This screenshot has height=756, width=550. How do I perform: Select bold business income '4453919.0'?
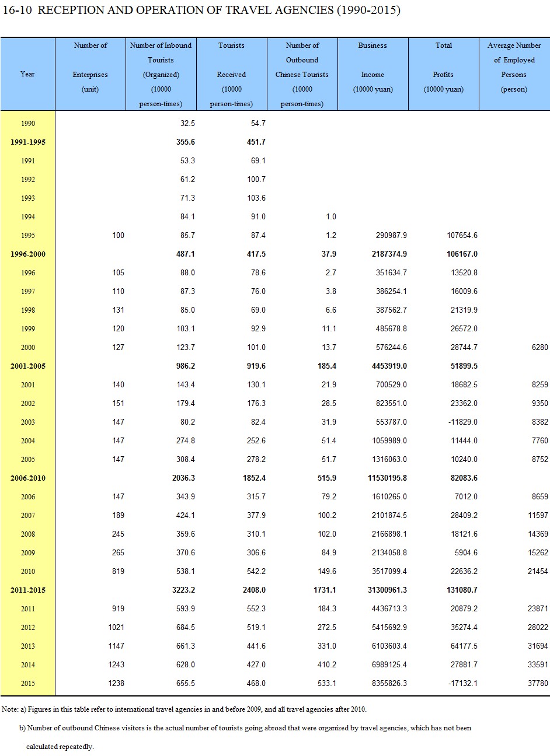[388, 366]
